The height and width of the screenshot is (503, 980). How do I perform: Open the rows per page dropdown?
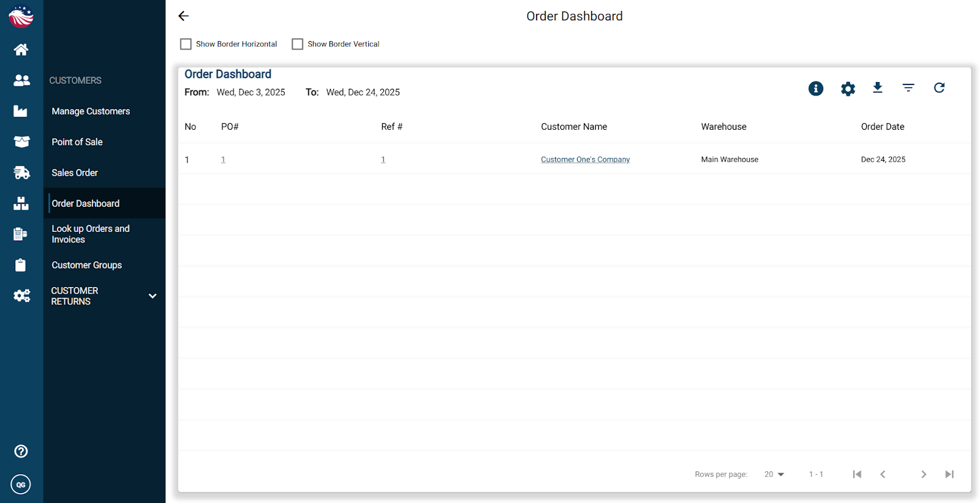(x=774, y=474)
